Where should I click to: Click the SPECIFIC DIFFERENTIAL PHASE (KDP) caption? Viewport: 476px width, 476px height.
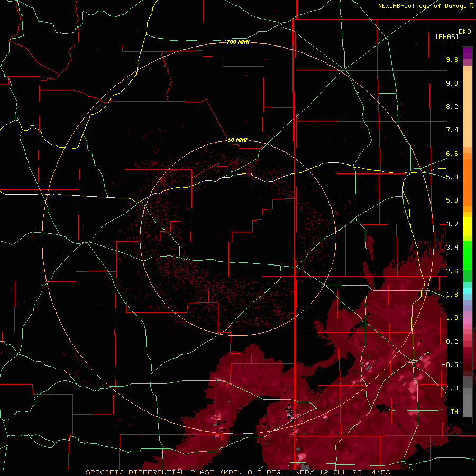pos(165,472)
